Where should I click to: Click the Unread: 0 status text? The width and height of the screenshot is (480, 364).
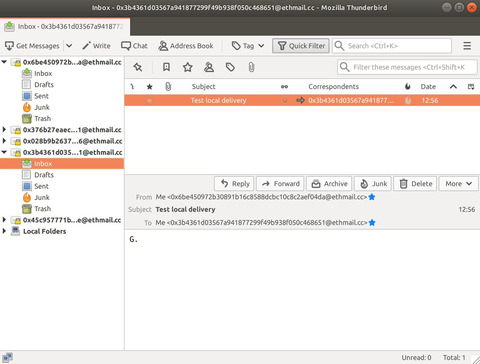point(416,358)
